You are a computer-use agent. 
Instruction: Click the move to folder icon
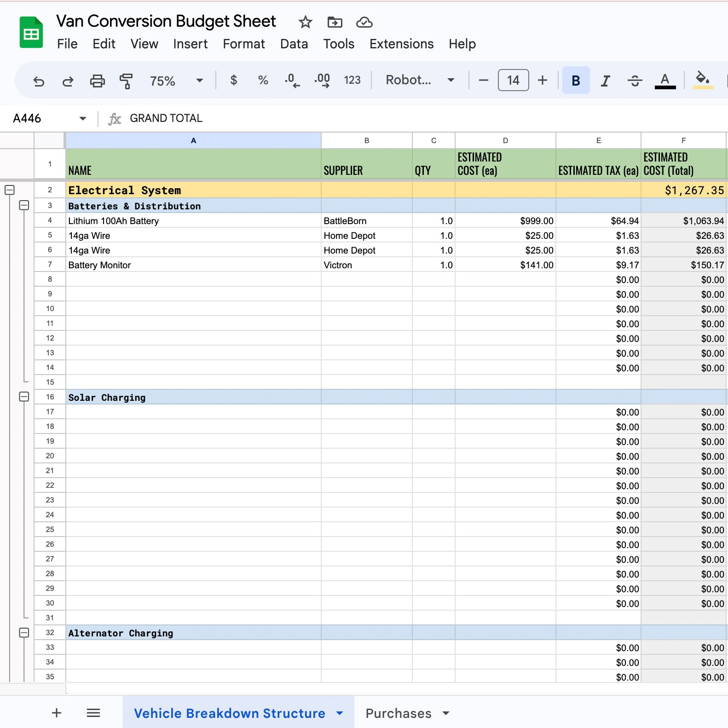click(335, 22)
